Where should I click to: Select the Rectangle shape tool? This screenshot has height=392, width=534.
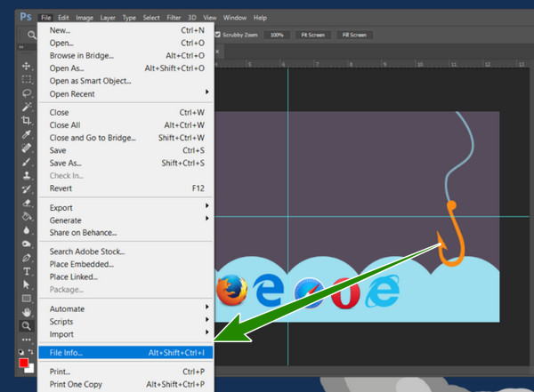coord(26,299)
